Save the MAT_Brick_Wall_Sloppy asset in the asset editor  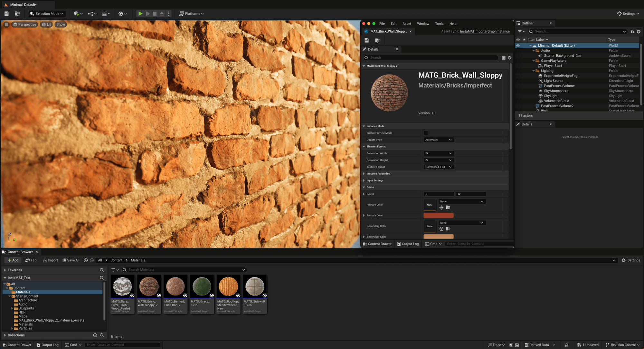pyautogui.click(x=366, y=40)
